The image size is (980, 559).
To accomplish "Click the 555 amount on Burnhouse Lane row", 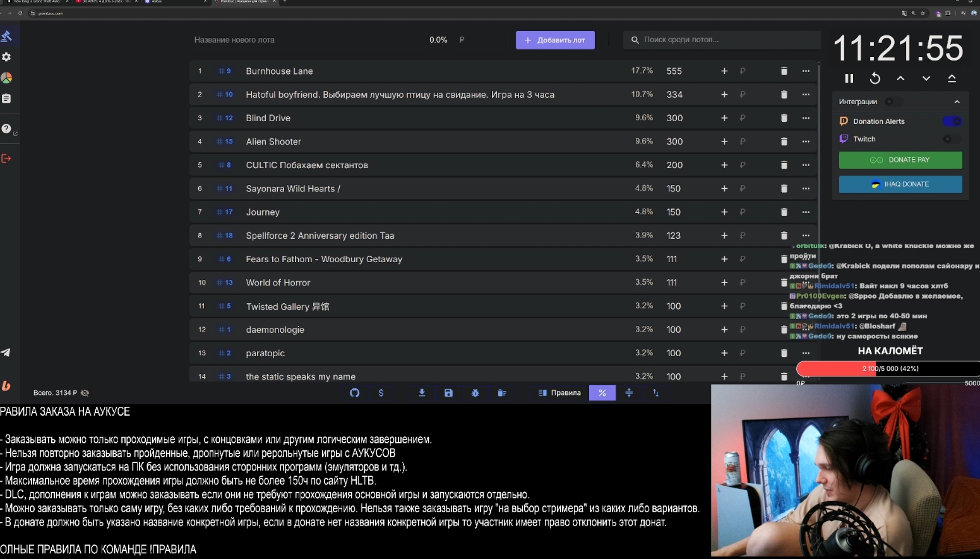I will pos(674,71).
